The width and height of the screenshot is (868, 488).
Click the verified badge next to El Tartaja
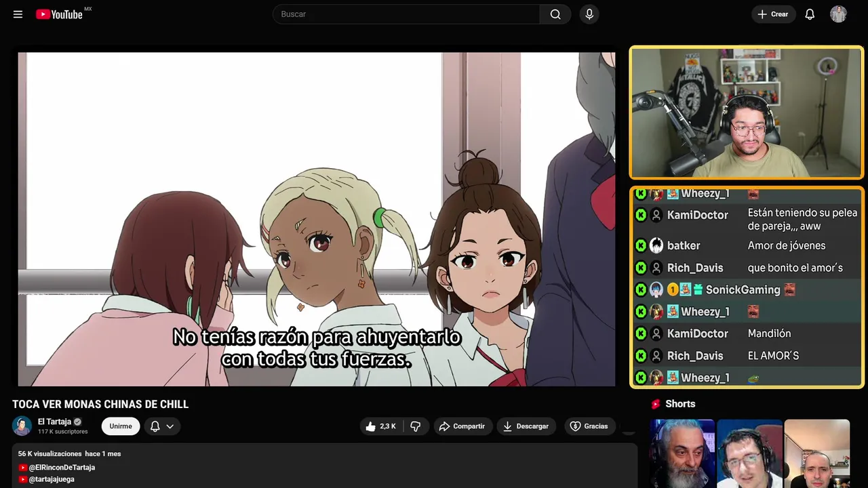pos(77,422)
